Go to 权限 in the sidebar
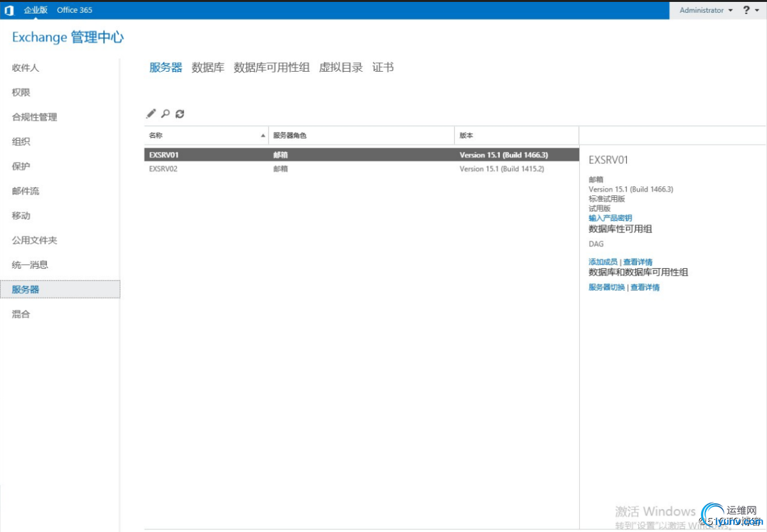767x532 pixels. click(21, 92)
